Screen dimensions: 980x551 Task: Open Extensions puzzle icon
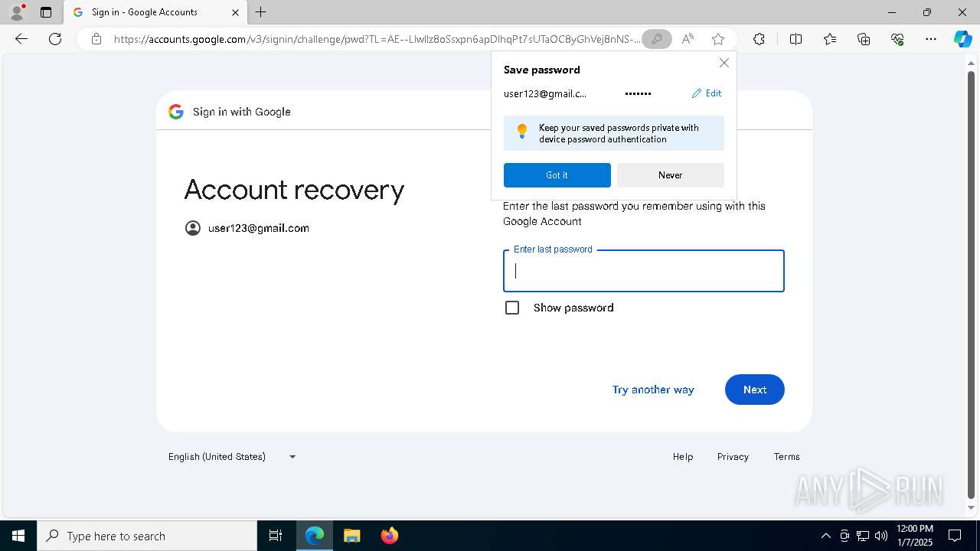tap(759, 39)
